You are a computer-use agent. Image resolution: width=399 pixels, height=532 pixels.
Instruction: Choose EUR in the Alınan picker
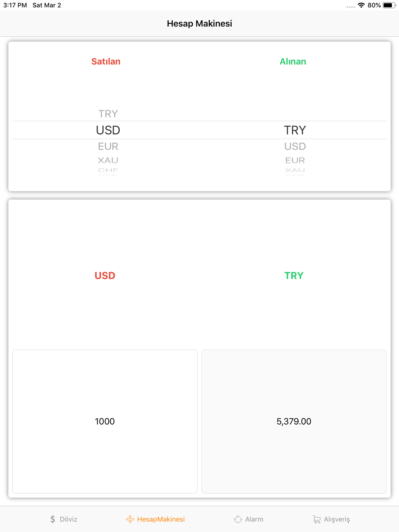point(295,160)
